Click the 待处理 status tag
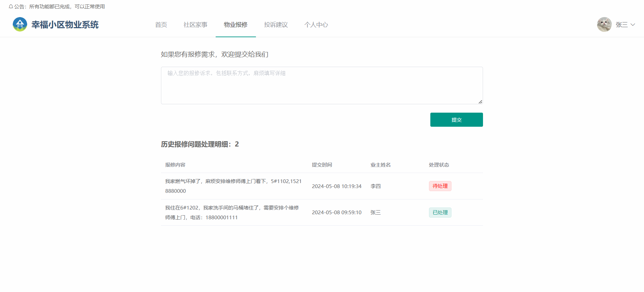644x292 pixels. pyautogui.click(x=440, y=186)
